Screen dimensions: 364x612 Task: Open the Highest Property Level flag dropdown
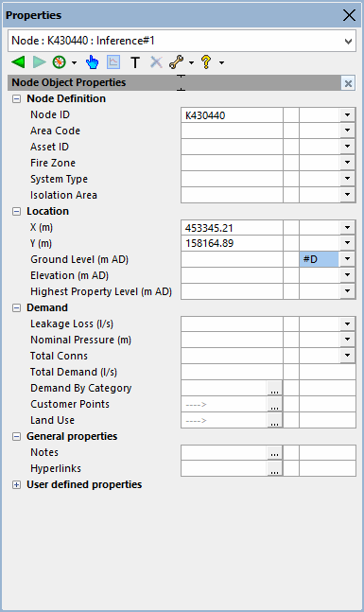click(347, 291)
